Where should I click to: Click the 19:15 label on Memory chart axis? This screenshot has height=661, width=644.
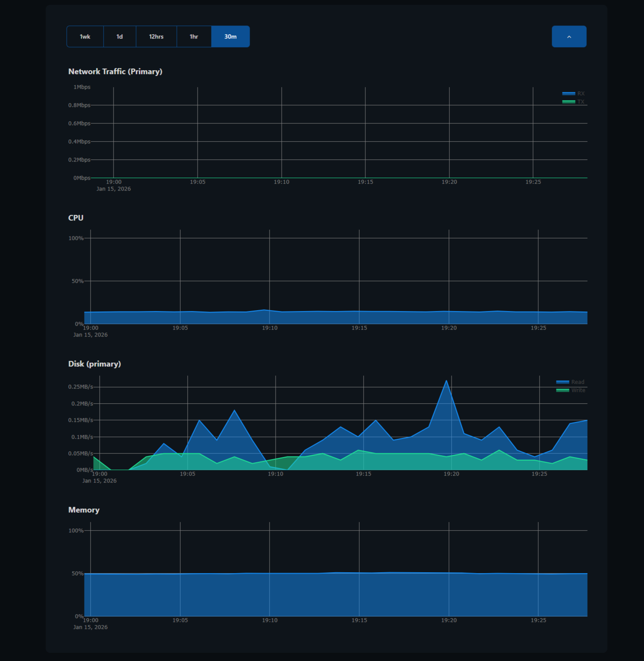(x=359, y=620)
